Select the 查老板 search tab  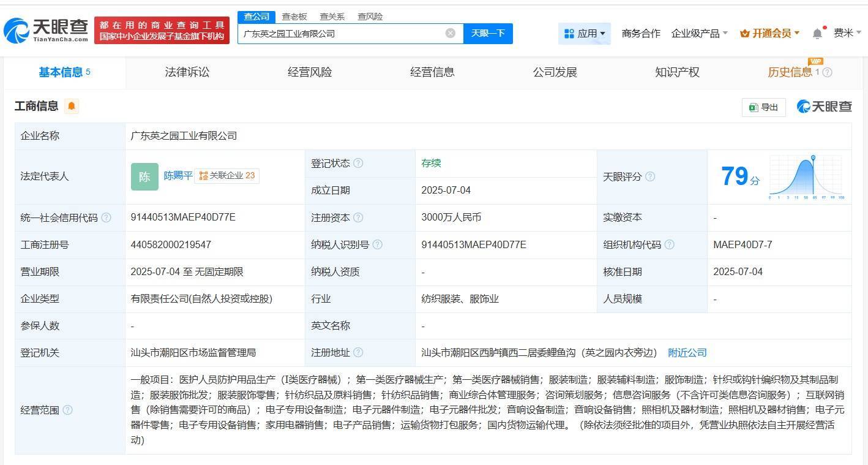tap(294, 17)
